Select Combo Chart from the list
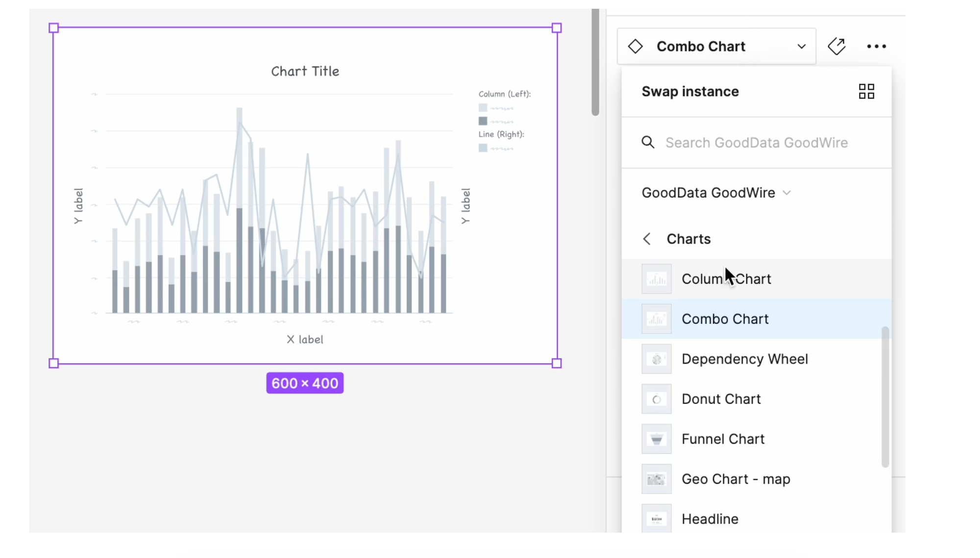This screenshot has height=558, width=980. click(x=757, y=319)
